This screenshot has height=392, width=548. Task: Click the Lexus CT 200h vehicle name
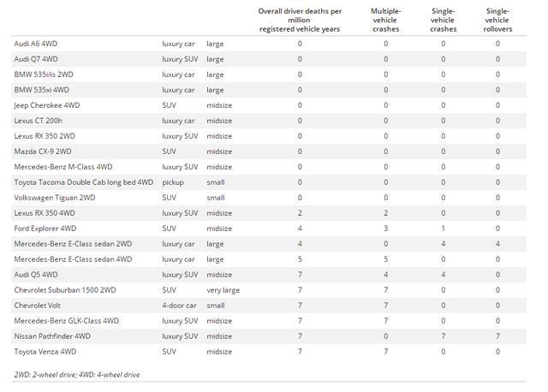coord(38,121)
